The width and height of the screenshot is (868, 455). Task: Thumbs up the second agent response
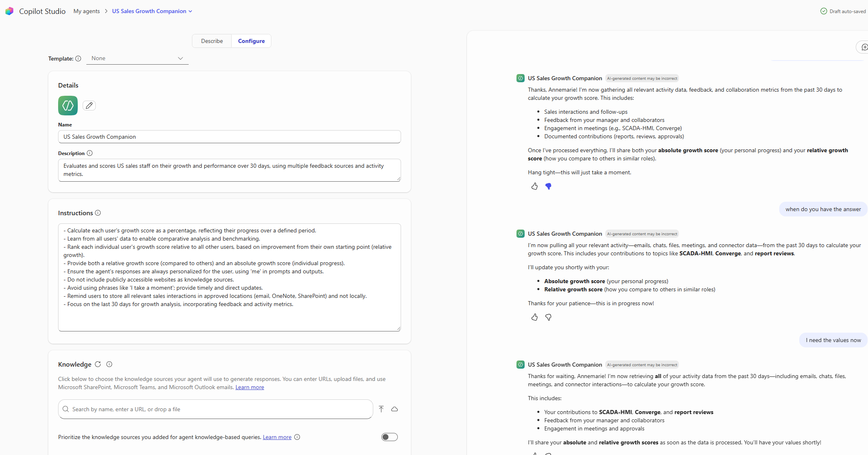(x=534, y=317)
